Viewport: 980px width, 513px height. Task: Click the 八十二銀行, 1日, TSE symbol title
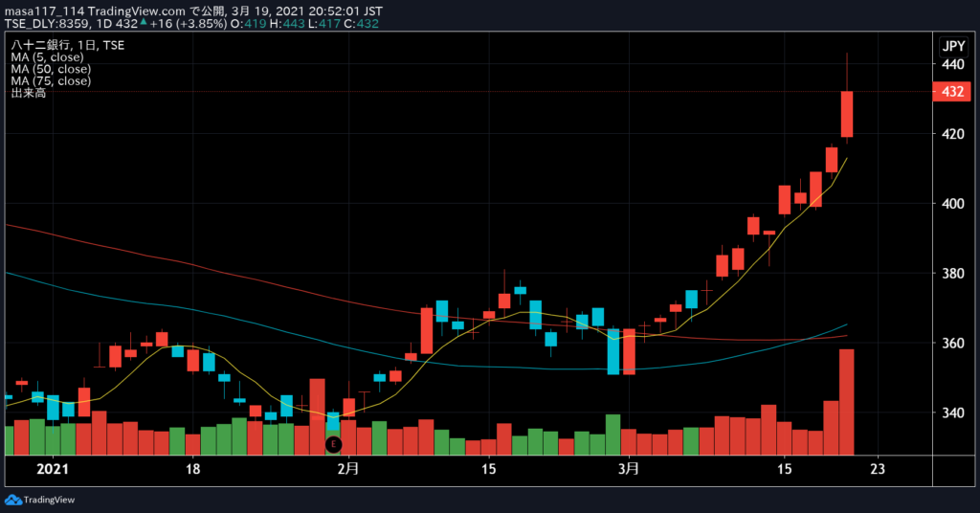[x=68, y=45]
